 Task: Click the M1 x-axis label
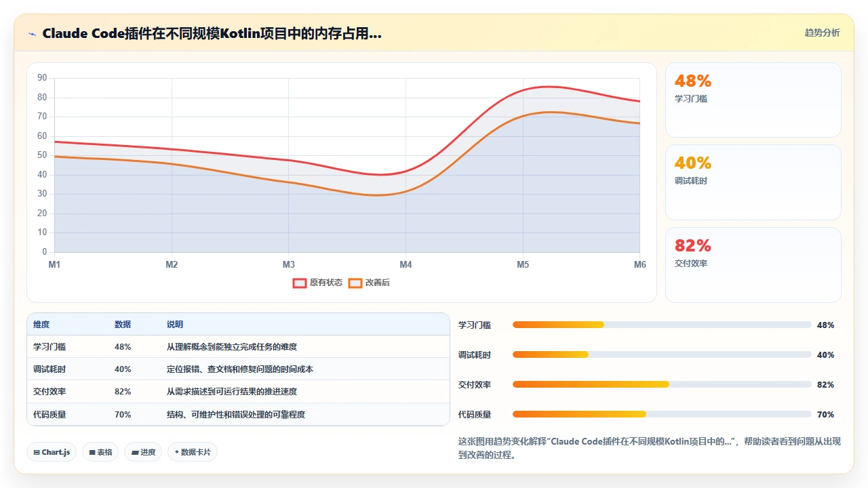pos(54,264)
